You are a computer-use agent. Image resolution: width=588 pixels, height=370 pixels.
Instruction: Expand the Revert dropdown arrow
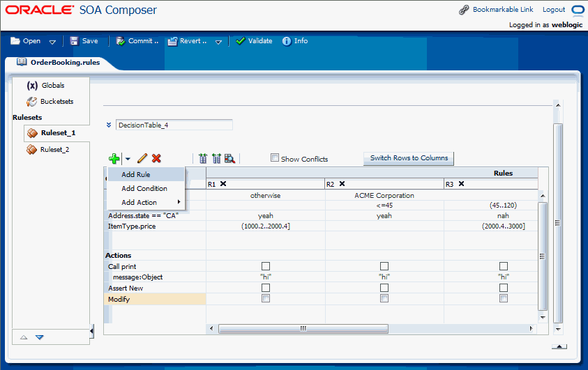[218, 42]
